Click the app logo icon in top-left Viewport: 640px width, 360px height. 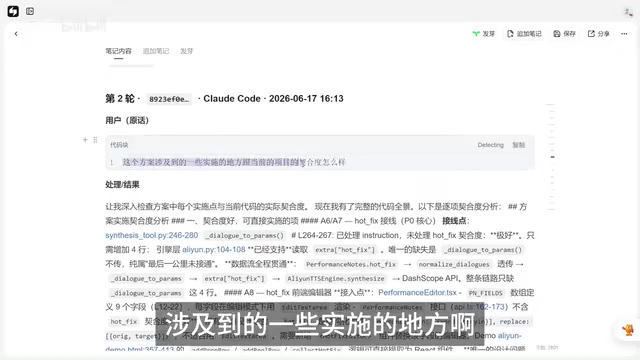click(x=13, y=11)
